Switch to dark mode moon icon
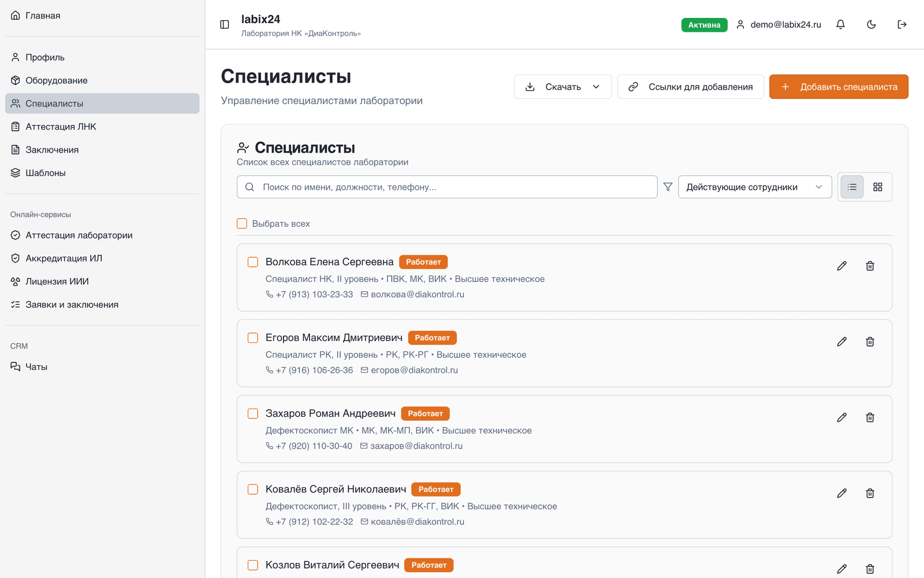Image resolution: width=924 pixels, height=578 pixels. coord(871,24)
